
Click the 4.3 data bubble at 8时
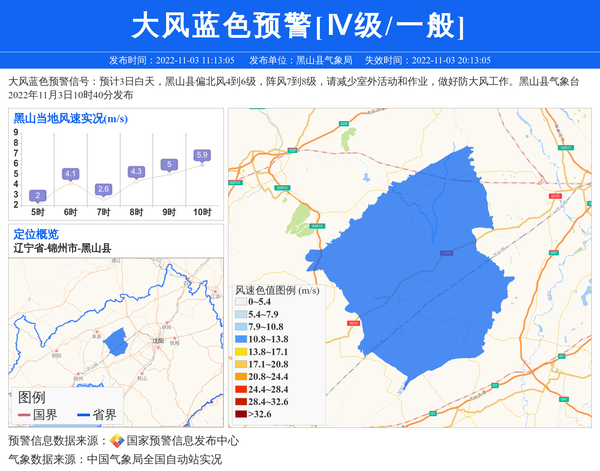(136, 172)
